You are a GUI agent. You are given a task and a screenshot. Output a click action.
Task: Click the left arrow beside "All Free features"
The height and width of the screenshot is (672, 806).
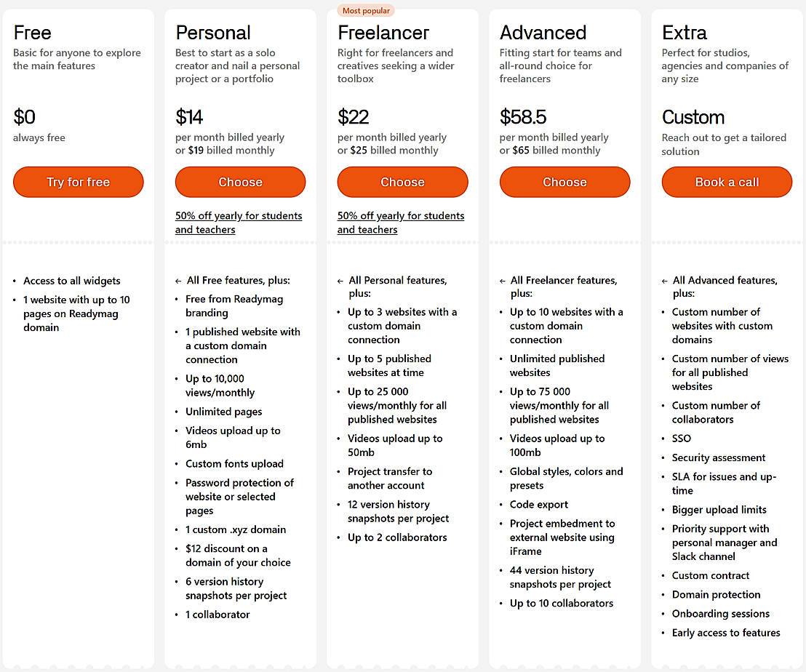[179, 281]
